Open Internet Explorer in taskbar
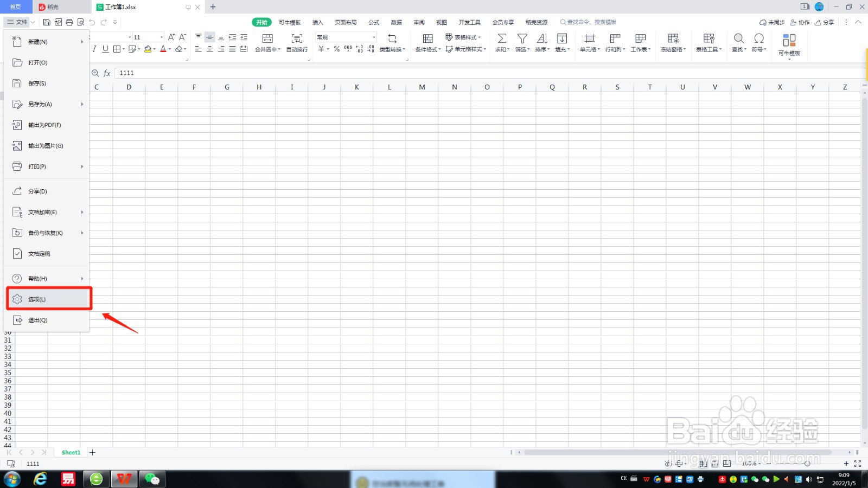This screenshot has height=488, width=868. [x=40, y=479]
